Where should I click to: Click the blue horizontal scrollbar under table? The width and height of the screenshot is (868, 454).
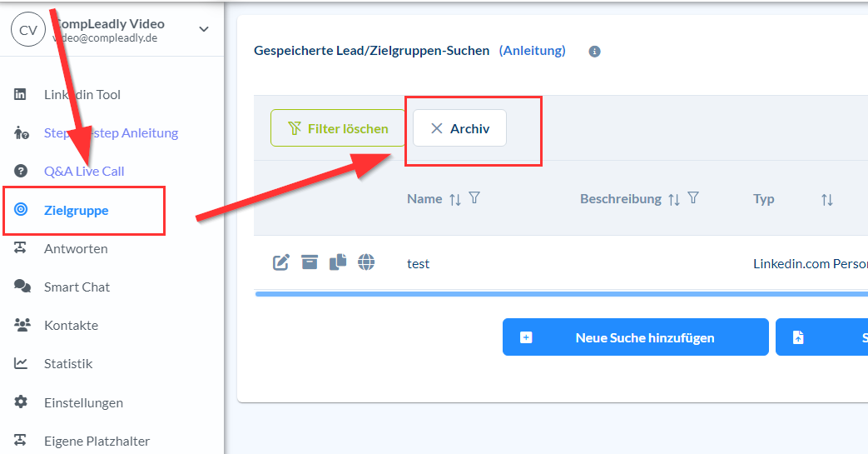(x=558, y=294)
